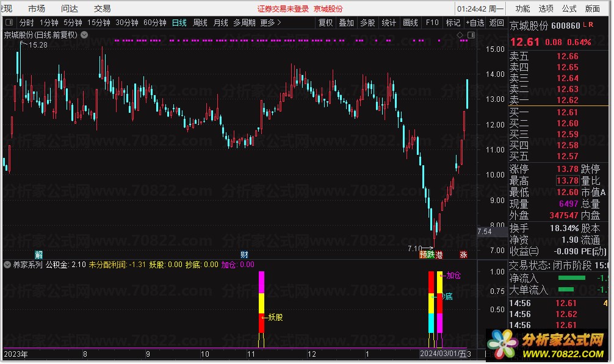The image size is (614, 364).
Task: Click the 涨 marker on chart
Action: point(463,255)
